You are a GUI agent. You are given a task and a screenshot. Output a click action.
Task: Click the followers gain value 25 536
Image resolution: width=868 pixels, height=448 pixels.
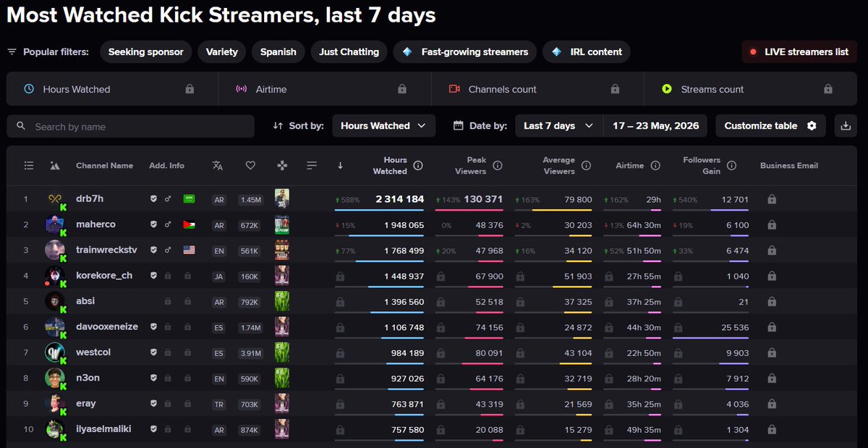[735, 327]
